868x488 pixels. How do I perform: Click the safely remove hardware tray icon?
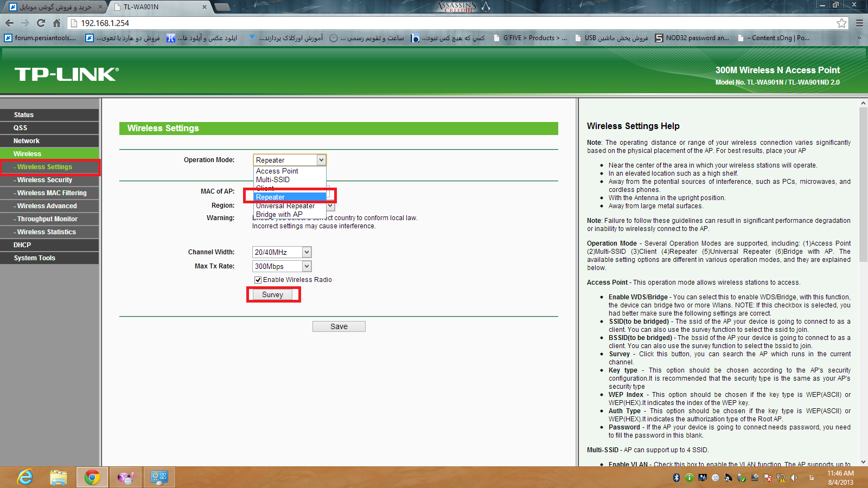coord(742,478)
